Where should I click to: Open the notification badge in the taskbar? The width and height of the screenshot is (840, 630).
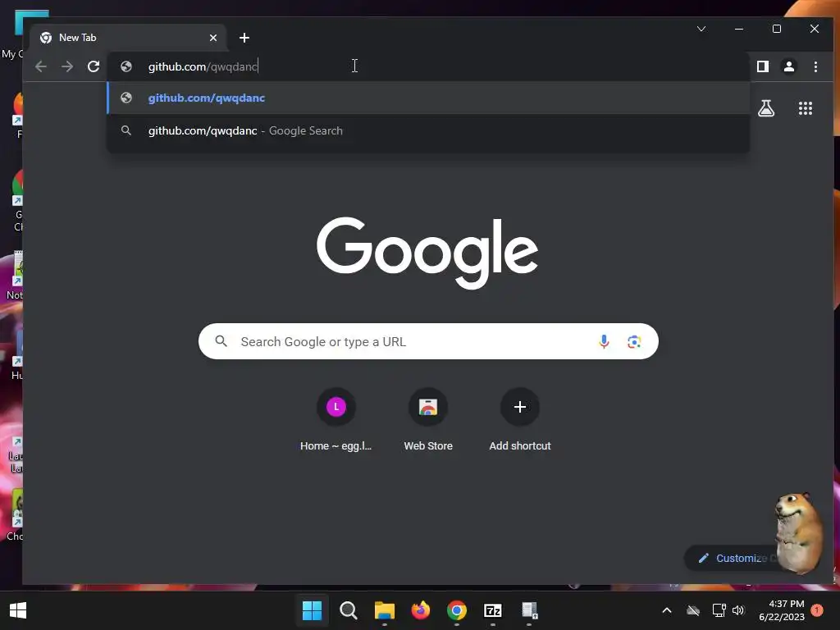tap(817, 609)
